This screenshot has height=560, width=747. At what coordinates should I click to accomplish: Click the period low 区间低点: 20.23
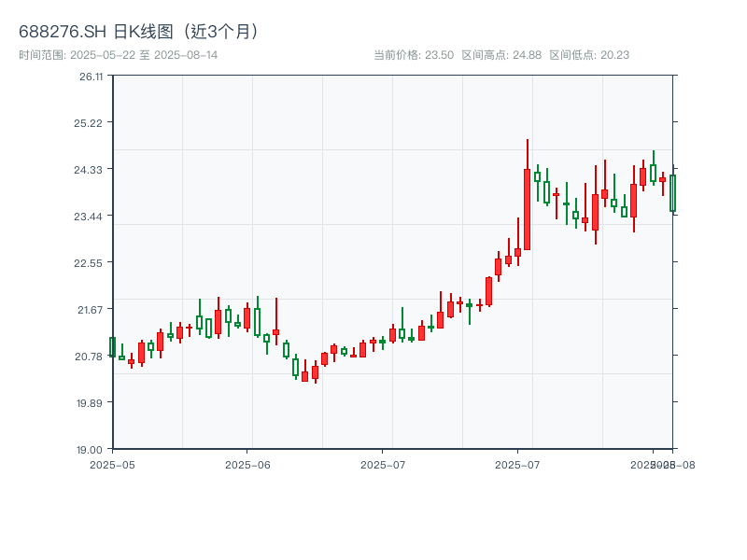coord(589,55)
